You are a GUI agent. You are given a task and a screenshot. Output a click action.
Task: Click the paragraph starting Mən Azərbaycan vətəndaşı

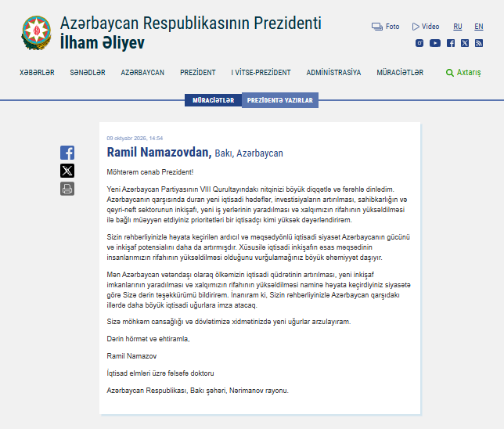pyautogui.click(x=258, y=290)
